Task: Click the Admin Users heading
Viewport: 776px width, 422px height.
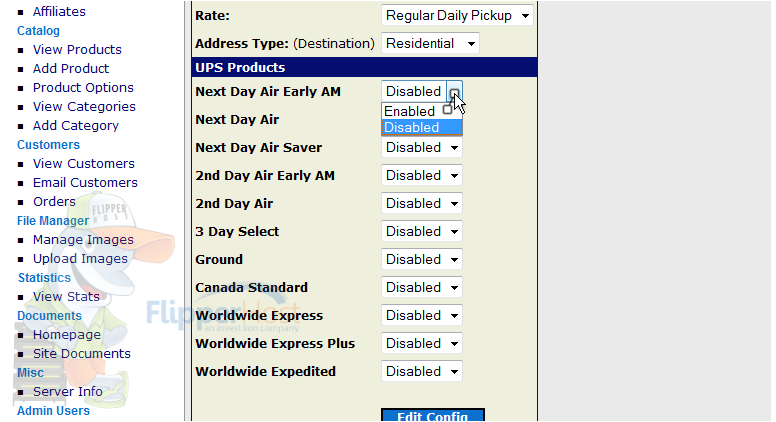Action: click(53, 411)
